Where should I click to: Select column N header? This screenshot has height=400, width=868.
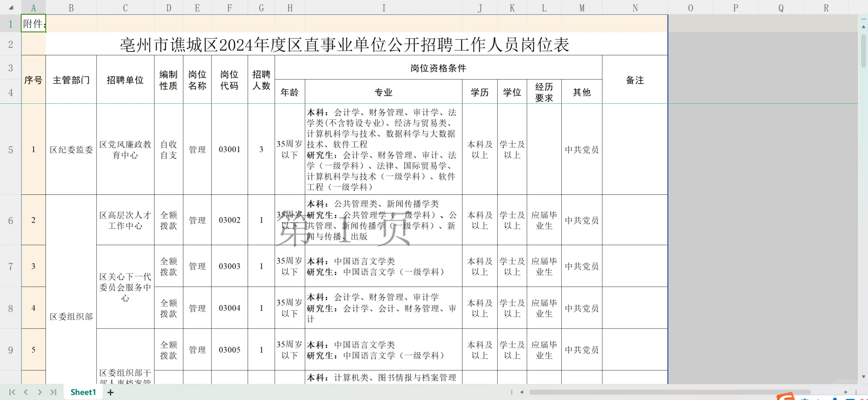[635, 7]
